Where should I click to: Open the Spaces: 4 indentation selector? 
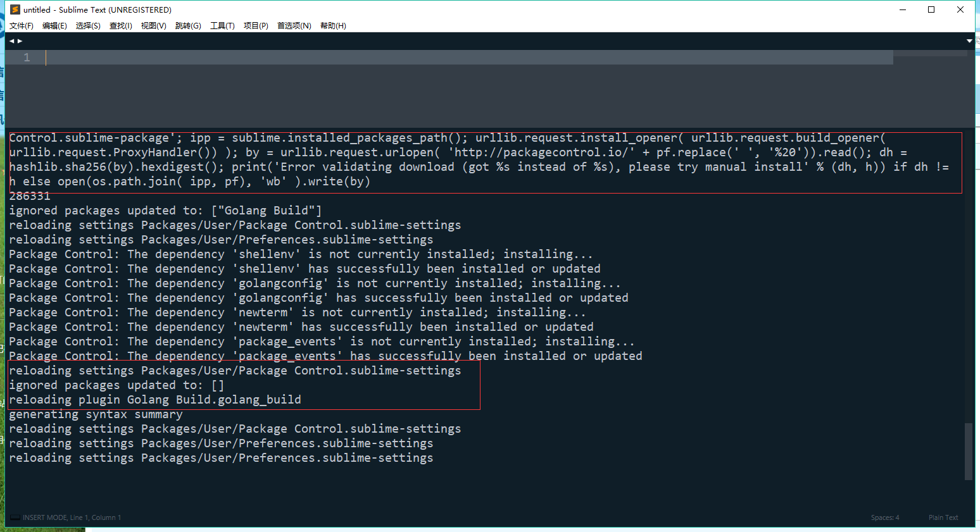(x=884, y=517)
